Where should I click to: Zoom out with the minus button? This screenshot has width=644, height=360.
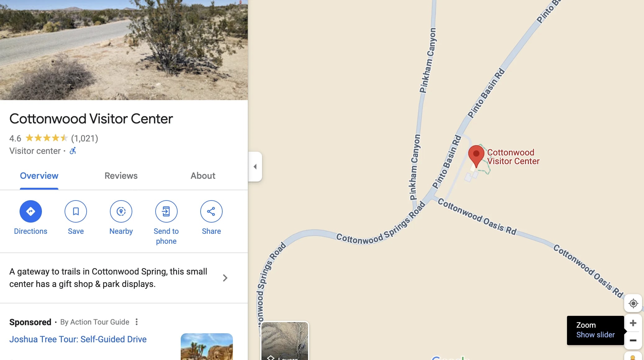tap(633, 340)
